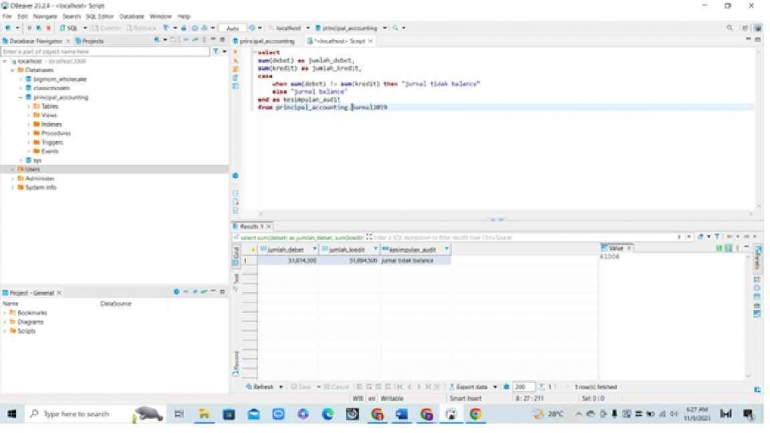The image size is (770, 433).
Task: Select the sys database
Action: coord(37,160)
